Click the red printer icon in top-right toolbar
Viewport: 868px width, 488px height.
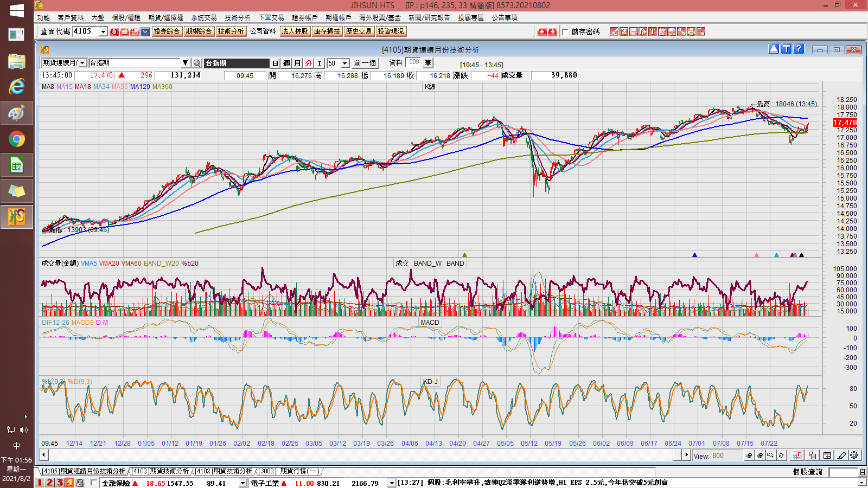(x=692, y=32)
